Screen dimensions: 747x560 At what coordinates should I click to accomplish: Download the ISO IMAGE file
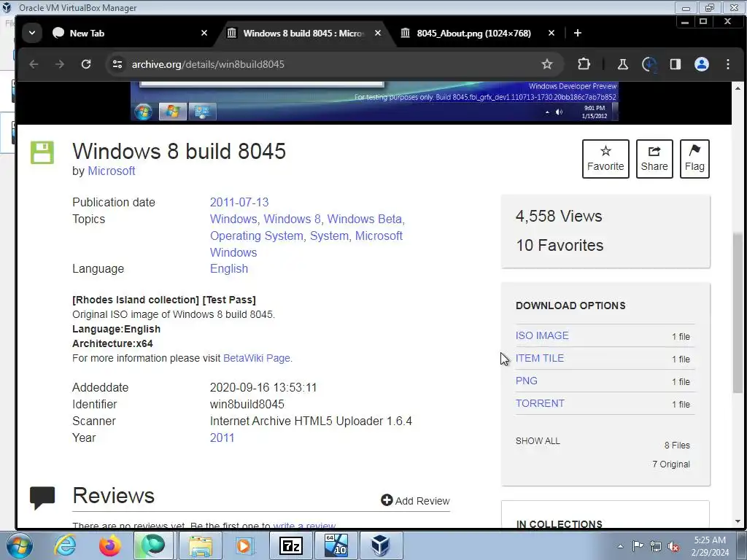pyautogui.click(x=542, y=335)
